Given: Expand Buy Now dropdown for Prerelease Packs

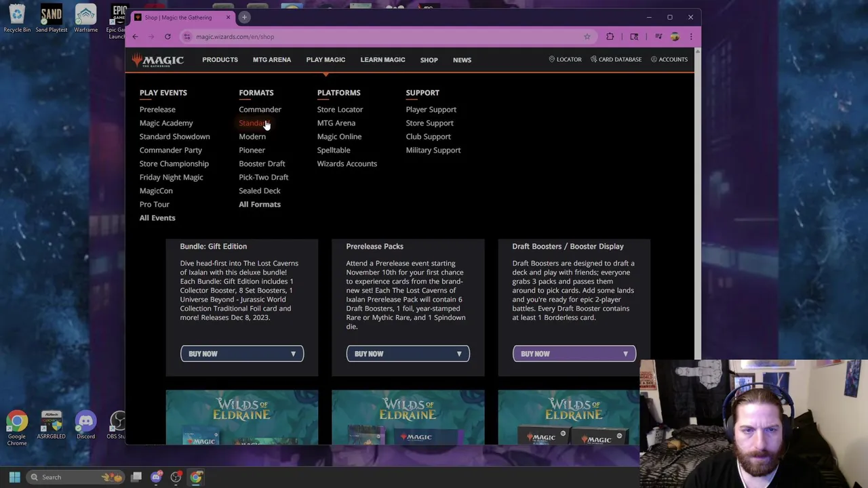Looking at the screenshot, I should [x=408, y=354].
